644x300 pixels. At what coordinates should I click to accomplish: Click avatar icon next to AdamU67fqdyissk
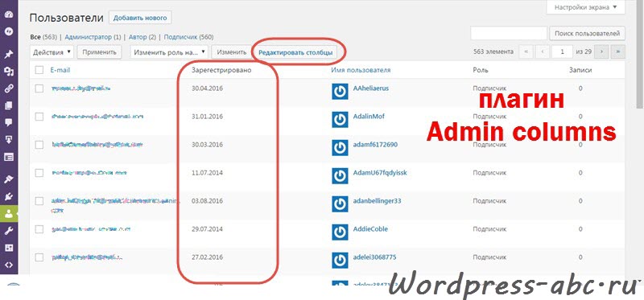[340, 175]
